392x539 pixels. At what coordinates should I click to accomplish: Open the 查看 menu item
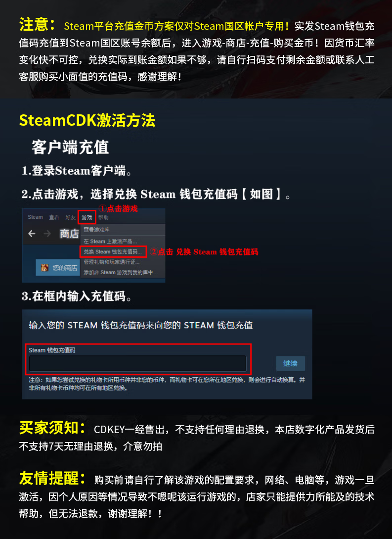click(54, 217)
